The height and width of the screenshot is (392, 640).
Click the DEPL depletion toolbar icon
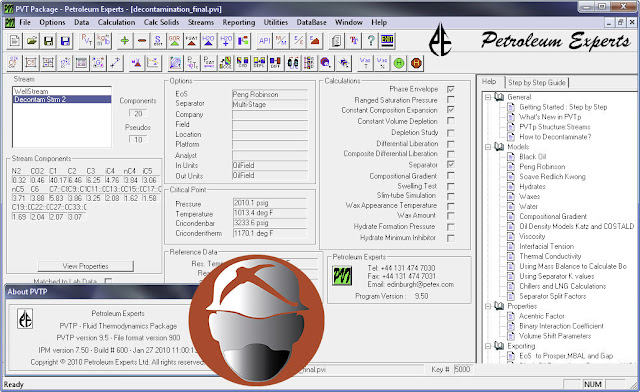point(259,63)
